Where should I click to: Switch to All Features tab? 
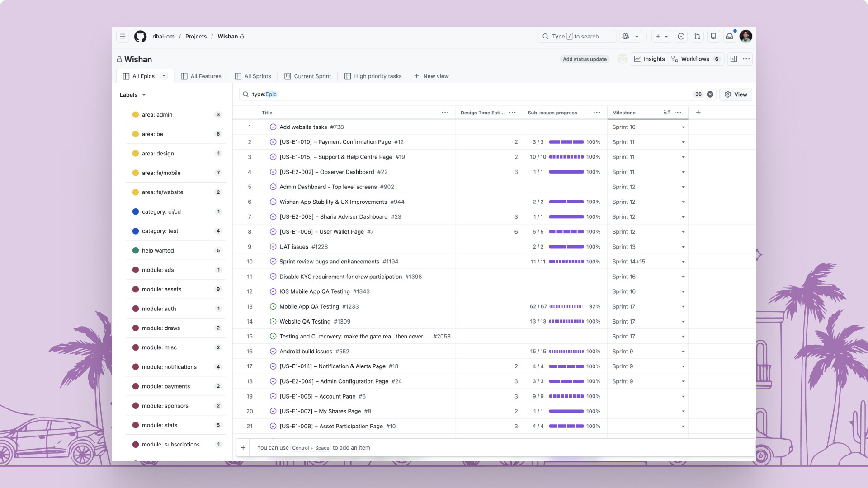coord(201,76)
